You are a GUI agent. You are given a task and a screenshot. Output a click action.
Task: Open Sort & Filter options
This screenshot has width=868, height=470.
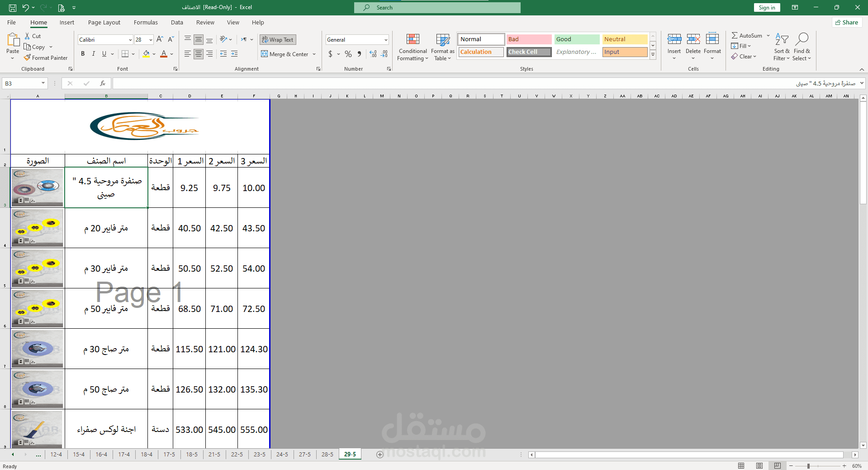pyautogui.click(x=782, y=47)
